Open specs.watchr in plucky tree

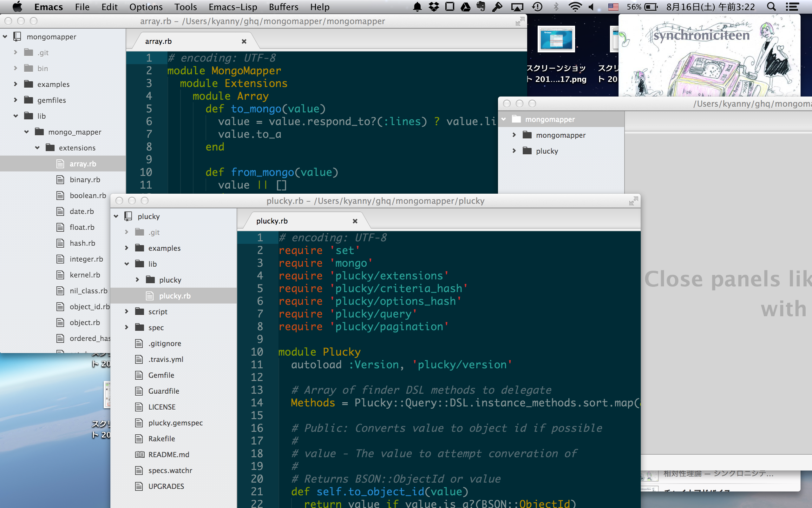click(170, 470)
